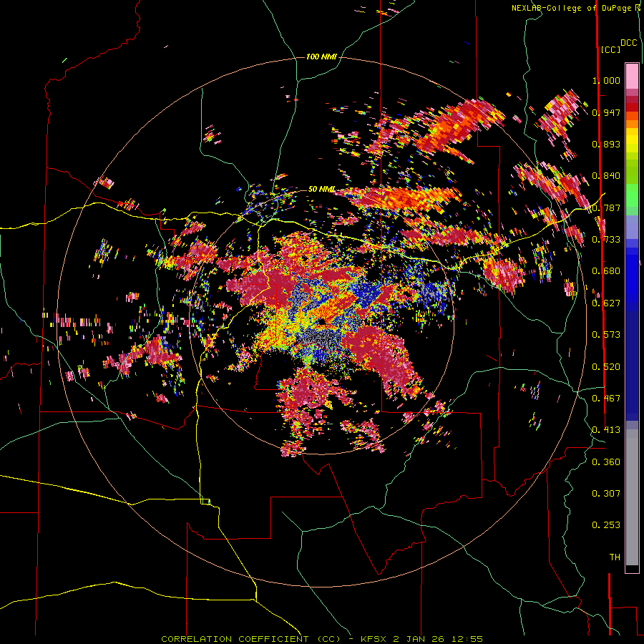Click the 50 NMI range ring label
The height and width of the screenshot is (644, 644).
pos(321,189)
